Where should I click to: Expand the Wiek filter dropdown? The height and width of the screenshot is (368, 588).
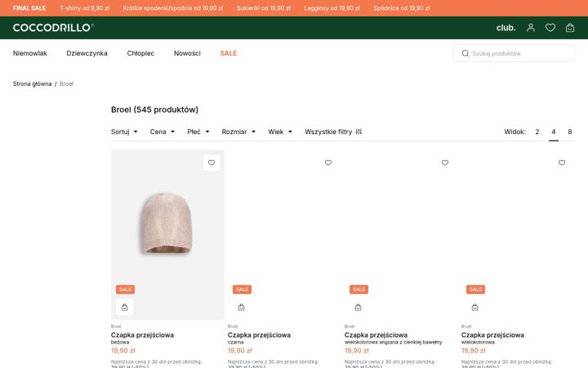280,132
